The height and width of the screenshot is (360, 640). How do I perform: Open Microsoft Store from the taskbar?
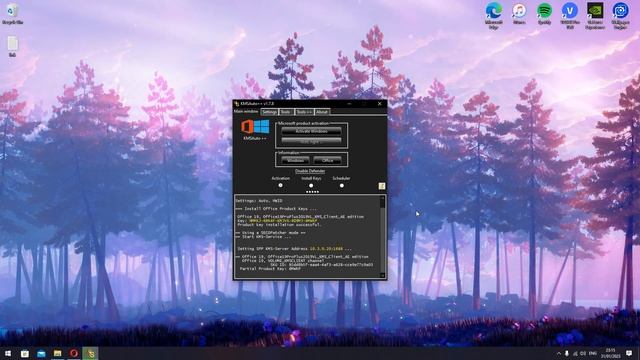(x=24, y=353)
